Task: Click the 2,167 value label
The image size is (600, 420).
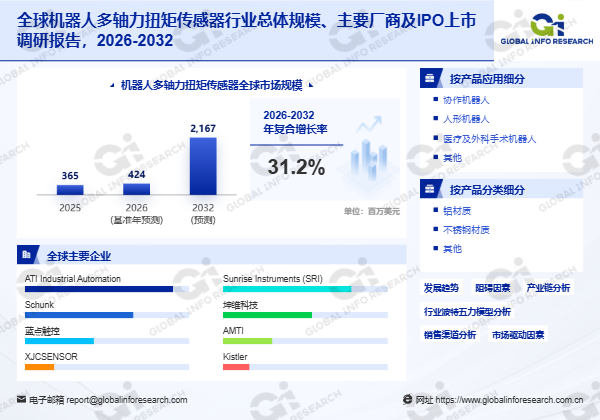Action: (203, 128)
